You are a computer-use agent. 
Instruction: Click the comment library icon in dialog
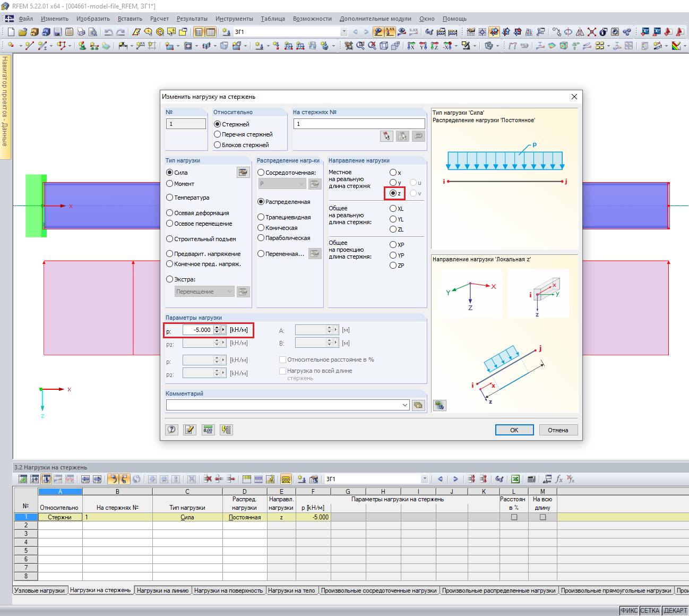tap(418, 405)
